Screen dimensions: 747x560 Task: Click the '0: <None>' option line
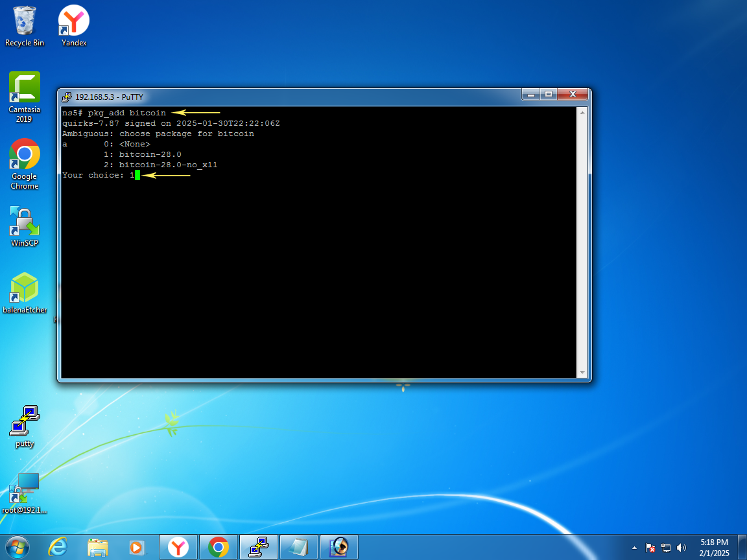pos(126,145)
